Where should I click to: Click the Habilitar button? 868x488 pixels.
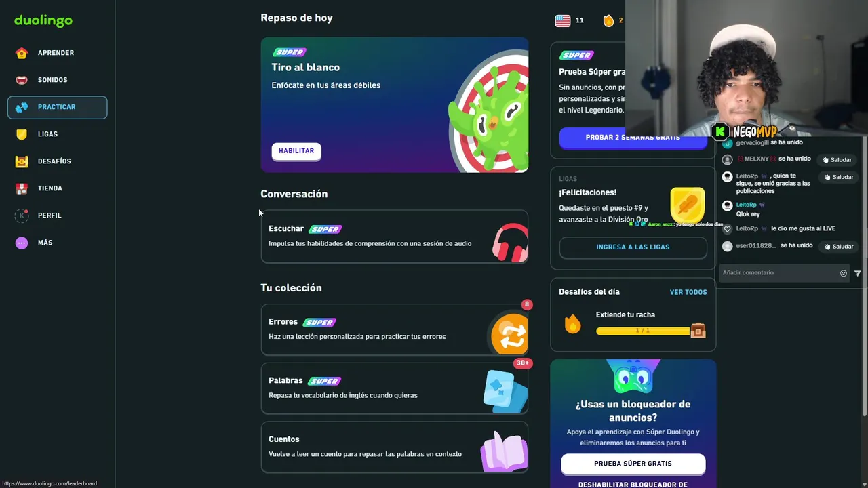click(296, 151)
